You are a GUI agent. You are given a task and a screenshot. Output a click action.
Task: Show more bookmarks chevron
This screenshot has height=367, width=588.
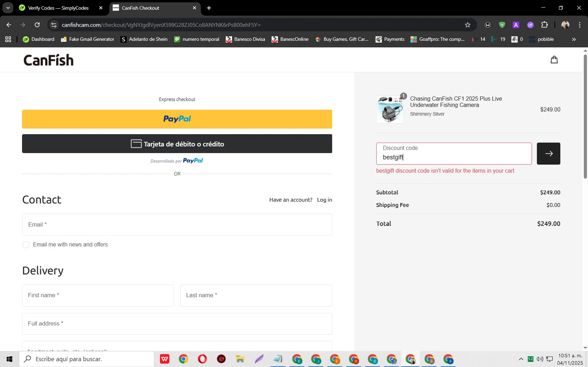(574, 39)
